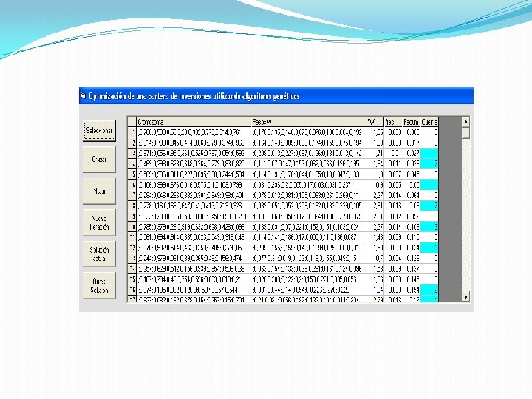
Task: Click F(w) value 1,48 in row 11
Action: (375, 237)
